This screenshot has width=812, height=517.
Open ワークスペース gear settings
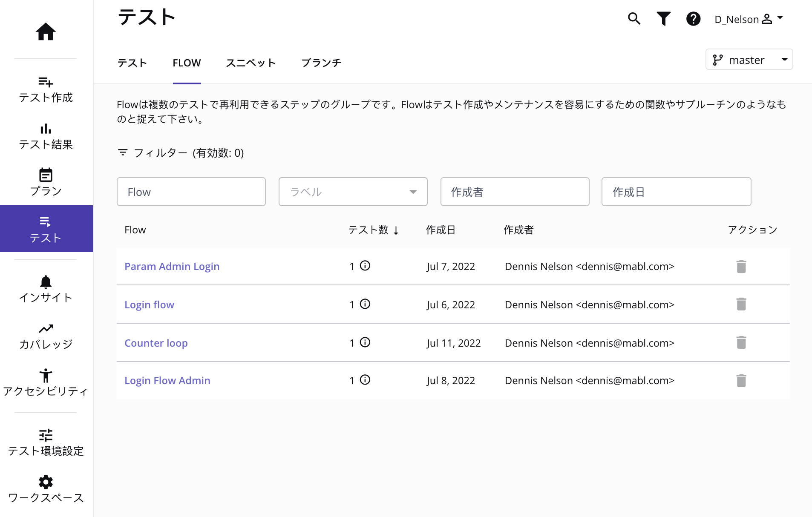[46, 489]
